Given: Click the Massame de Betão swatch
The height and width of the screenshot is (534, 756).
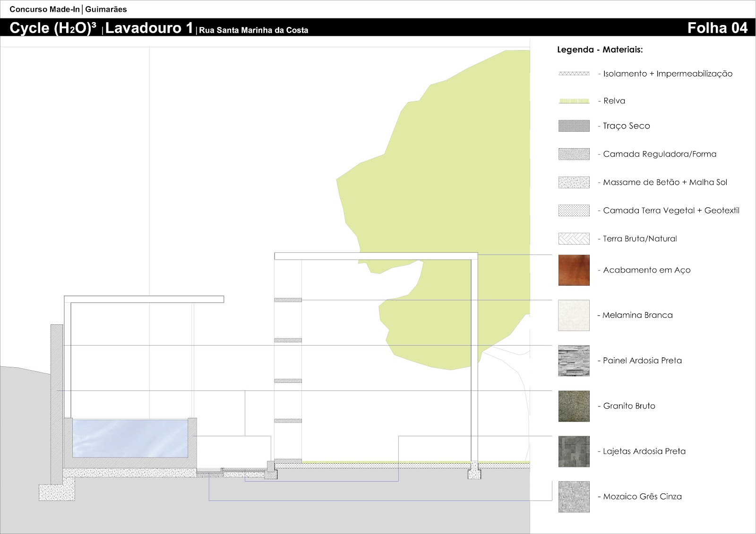Looking at the screenshot, I should tap(574, 182).
